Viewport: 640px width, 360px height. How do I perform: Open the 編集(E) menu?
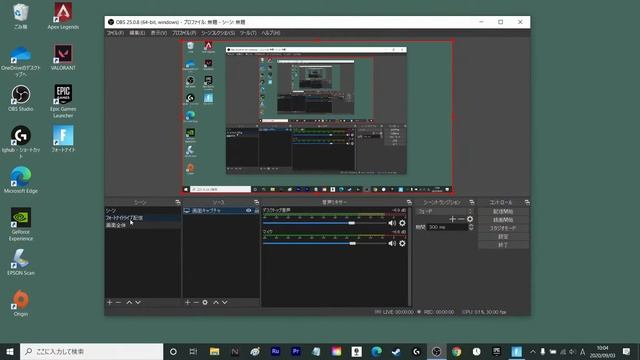pos(137,33)
